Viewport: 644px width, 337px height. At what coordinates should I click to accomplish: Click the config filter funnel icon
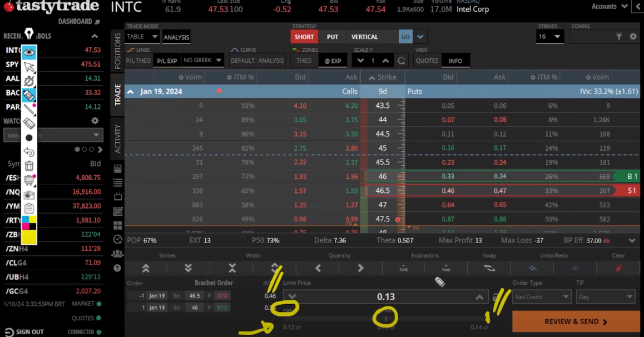618,37
